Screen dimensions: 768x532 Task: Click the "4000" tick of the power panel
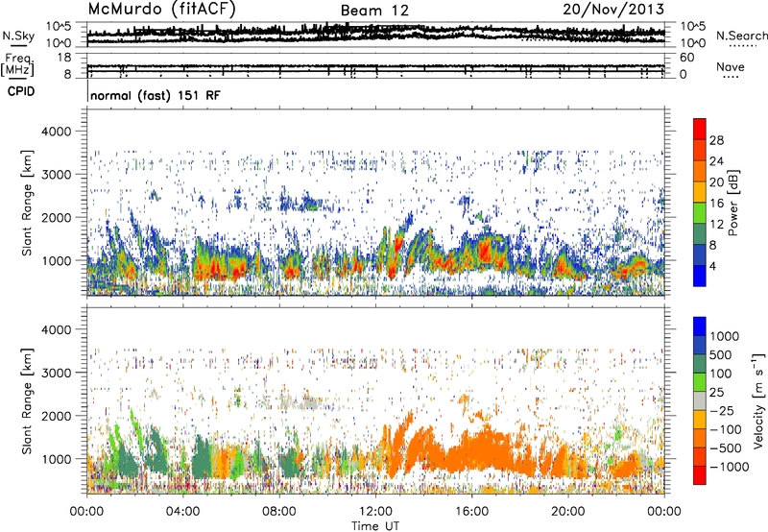56,132
